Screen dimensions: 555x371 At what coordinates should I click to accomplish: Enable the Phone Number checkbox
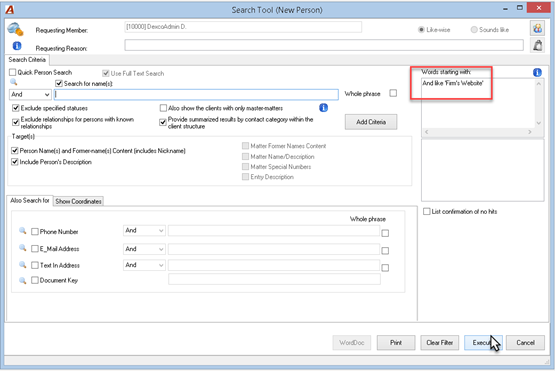(35, 232)
